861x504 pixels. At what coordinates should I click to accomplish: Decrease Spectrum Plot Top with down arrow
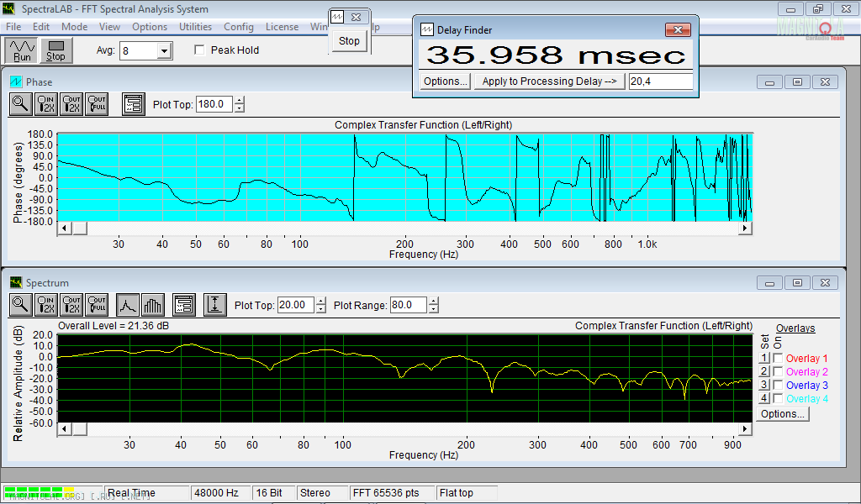pos(321,309)
